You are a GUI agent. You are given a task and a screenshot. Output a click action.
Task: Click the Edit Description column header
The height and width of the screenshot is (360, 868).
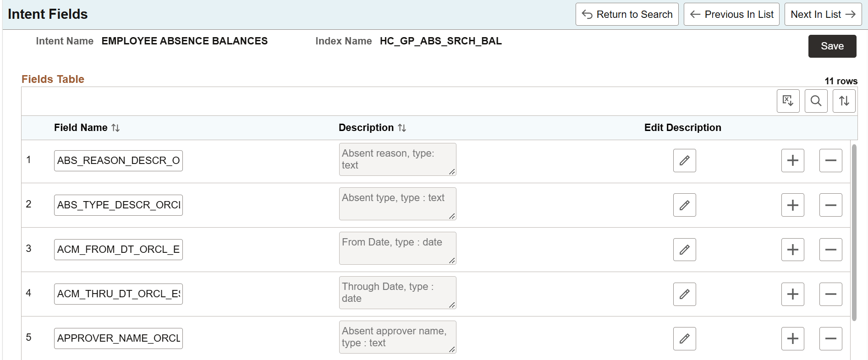click(682, 128)
